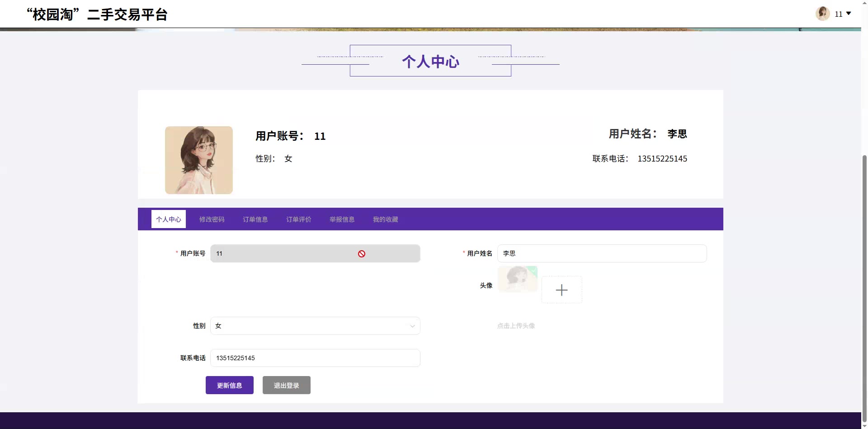The width and height of the screenshot is (868, 429).
Task: Click the small avatar in top-right header
Action: point(822,14)
